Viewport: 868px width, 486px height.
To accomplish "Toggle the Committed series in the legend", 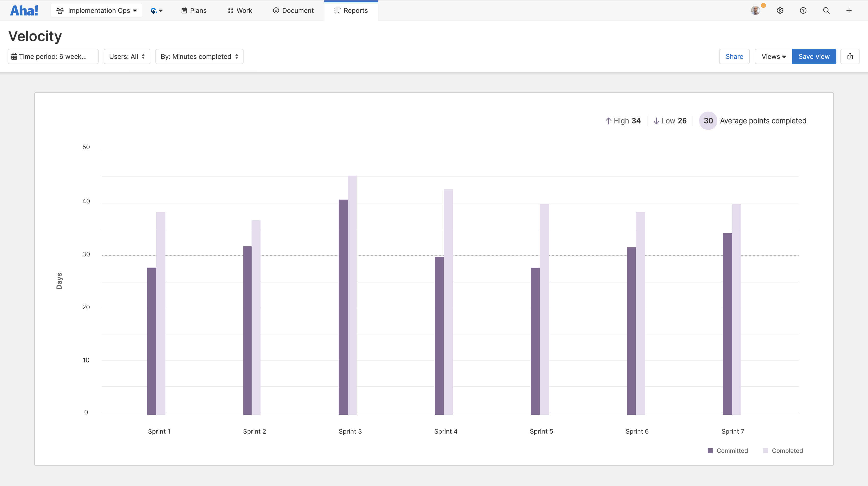I will 728,451.
